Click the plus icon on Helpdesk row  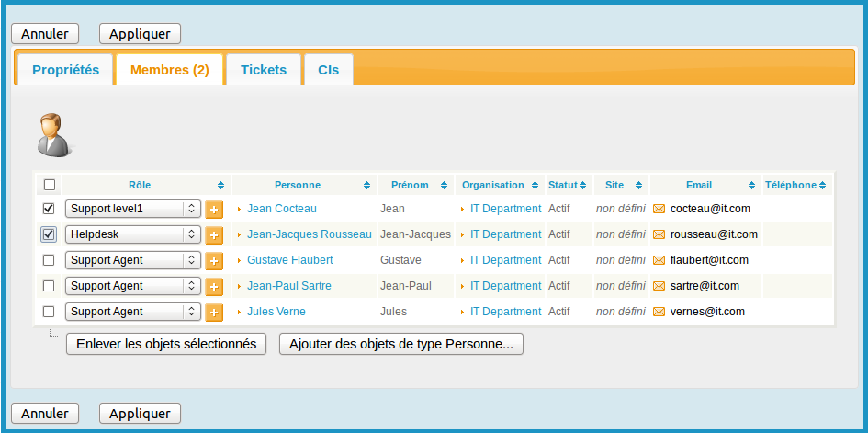tap(214, 235)
